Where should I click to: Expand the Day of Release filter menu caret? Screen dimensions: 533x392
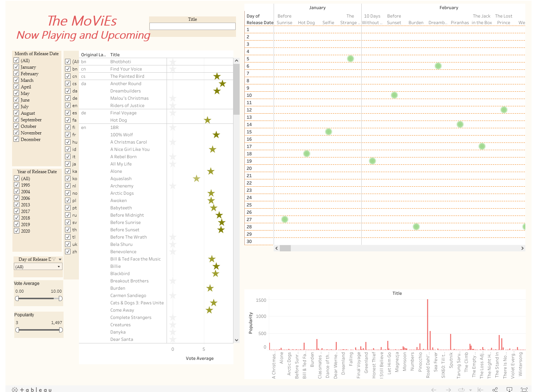point(60,259)
